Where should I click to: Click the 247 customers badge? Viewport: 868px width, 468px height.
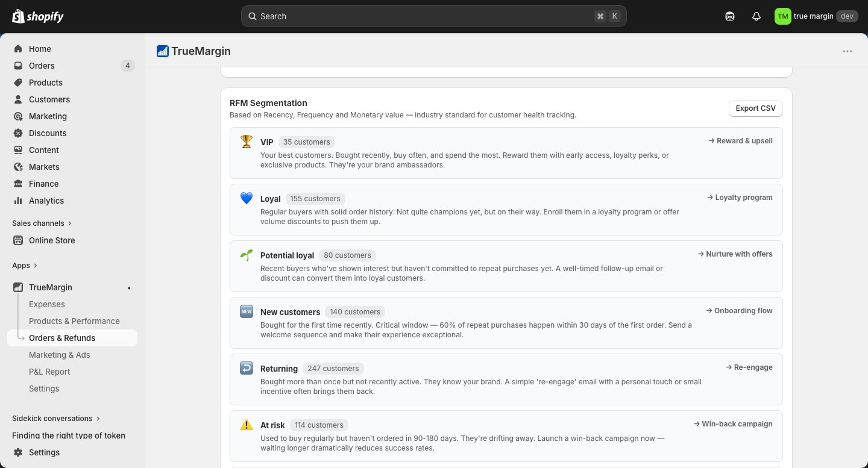[x=333, y=369]
